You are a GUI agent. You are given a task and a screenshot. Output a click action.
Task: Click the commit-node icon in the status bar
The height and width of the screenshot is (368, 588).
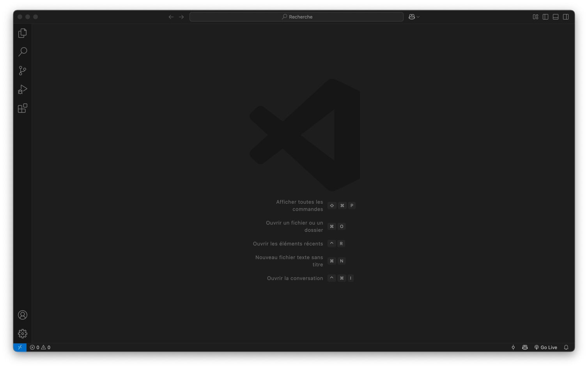tap(513, 347)
